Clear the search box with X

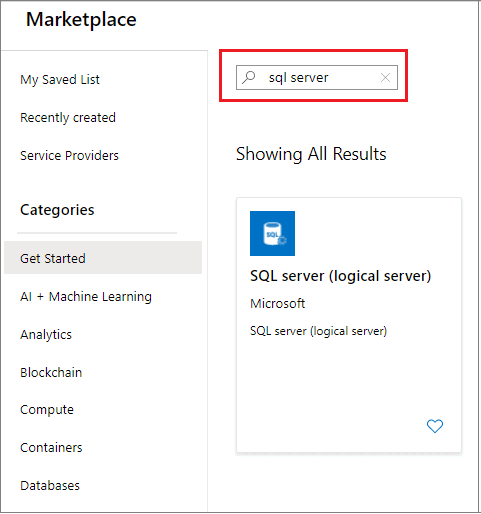coord(385,78)
